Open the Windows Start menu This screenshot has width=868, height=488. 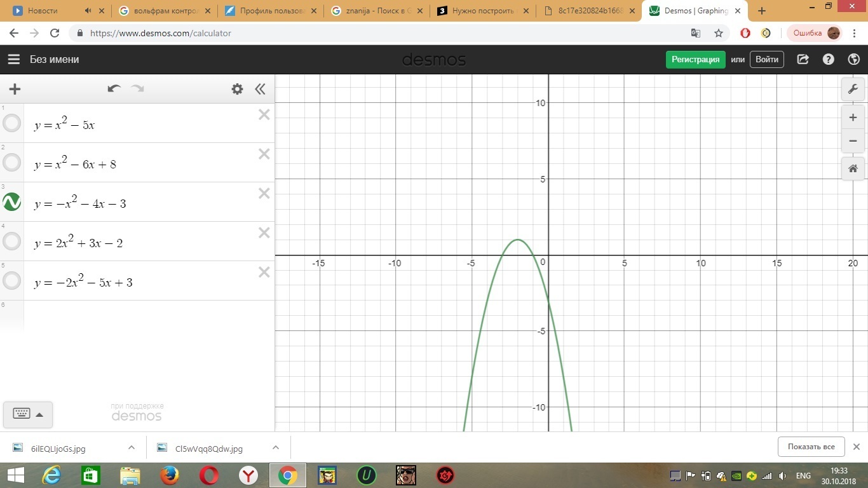pyautogui.click(x=16, y=475)
